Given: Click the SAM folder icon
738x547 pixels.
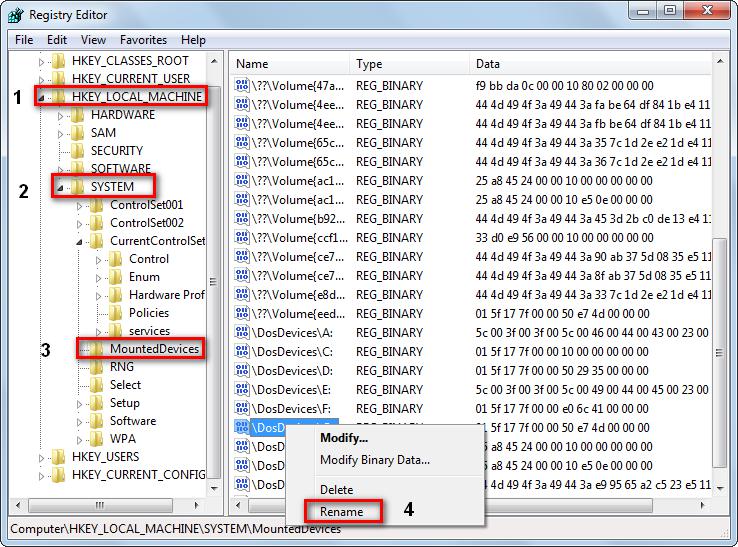Looking at the screenshot, I should coord(77,133).
